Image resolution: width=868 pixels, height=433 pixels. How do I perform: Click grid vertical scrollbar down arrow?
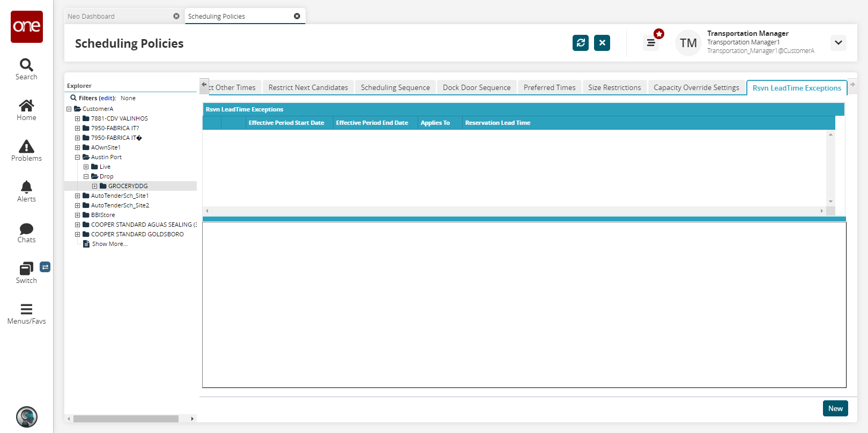(830, 201)
